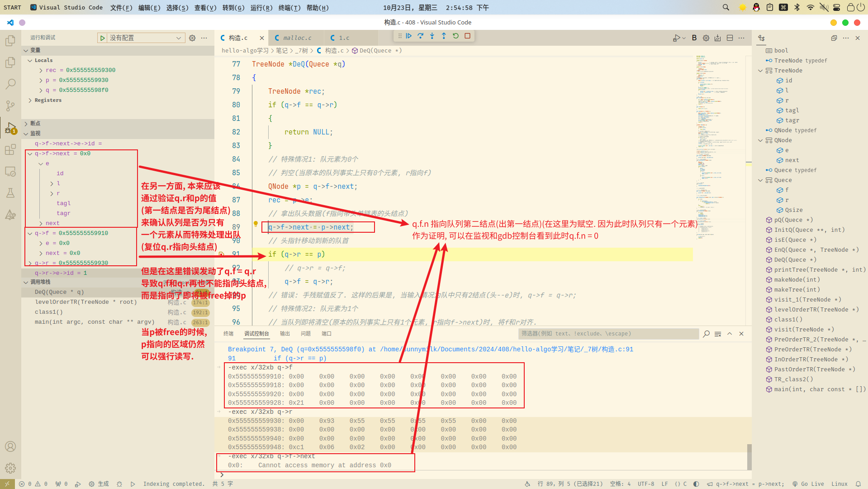Collapse the Locals scope

click(30, 60)
